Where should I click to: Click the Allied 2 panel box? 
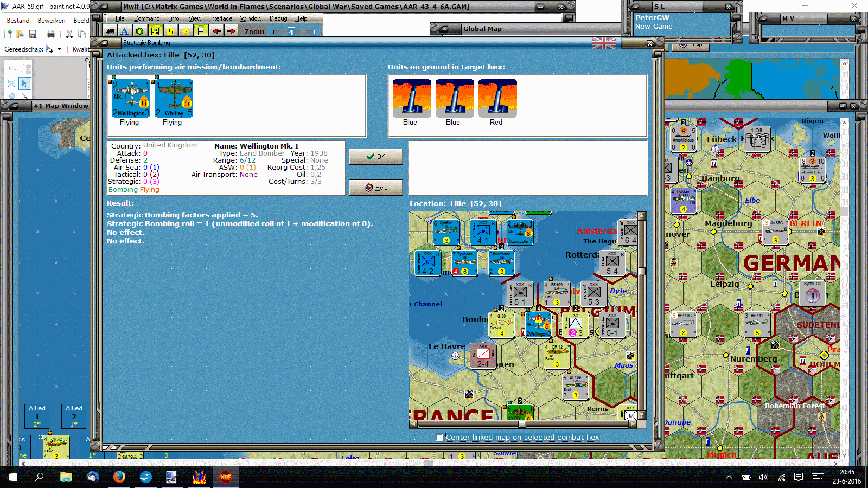[74, 416]
